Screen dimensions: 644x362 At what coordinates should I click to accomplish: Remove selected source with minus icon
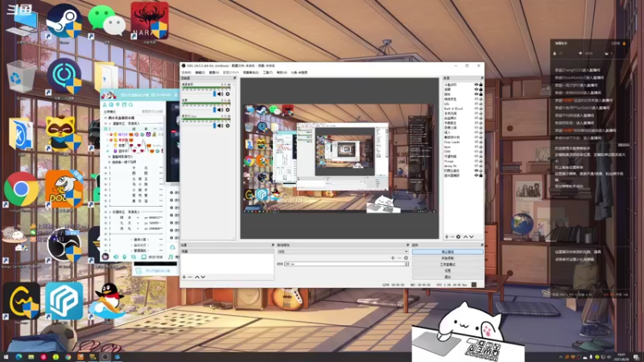click(x=452, y=237)
